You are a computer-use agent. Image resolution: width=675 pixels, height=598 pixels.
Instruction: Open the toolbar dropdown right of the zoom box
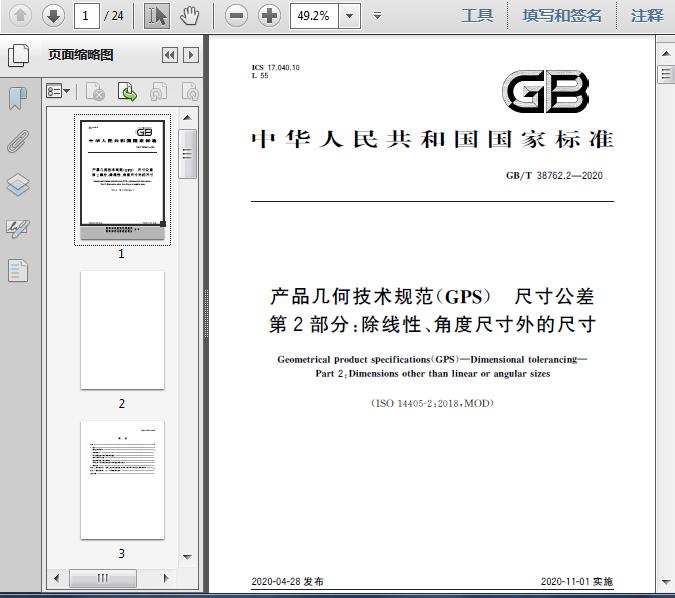(x=377, y=15)
